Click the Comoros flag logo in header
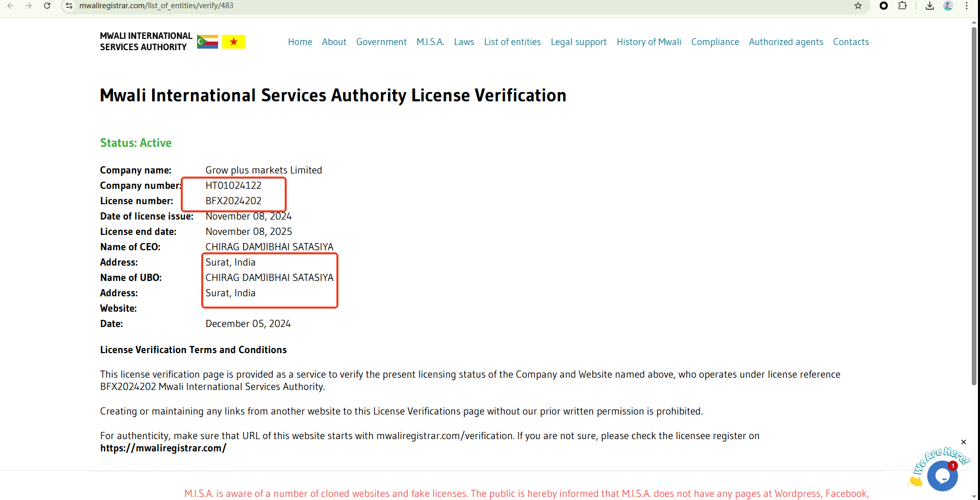This screenshot has height=500, width=980. click(207, 41)
